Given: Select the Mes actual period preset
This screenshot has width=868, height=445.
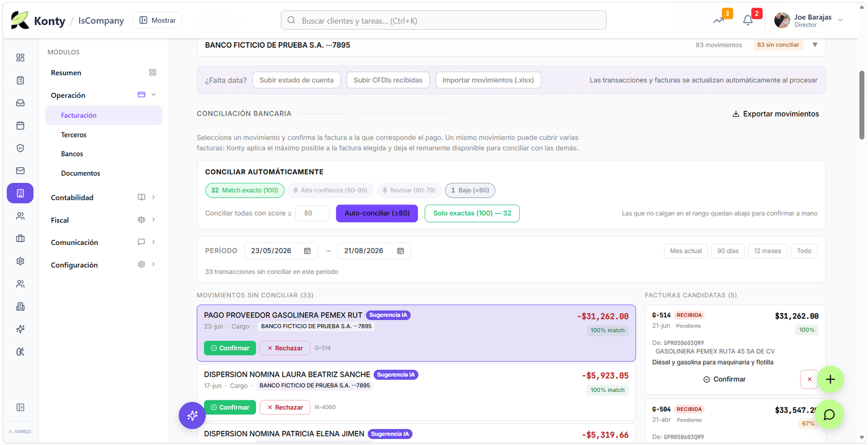Looking at the screenshot, I should click(x=686, y=251).
